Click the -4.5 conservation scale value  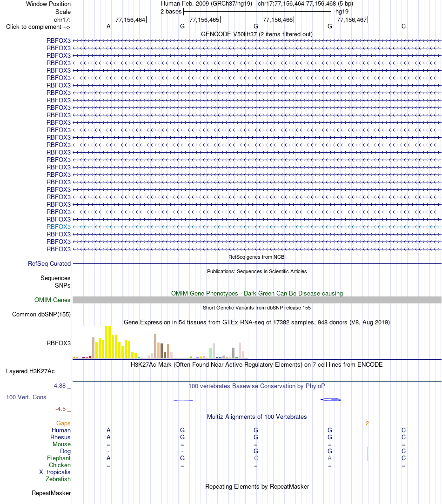pyautogui.click(x=60, y=409)
